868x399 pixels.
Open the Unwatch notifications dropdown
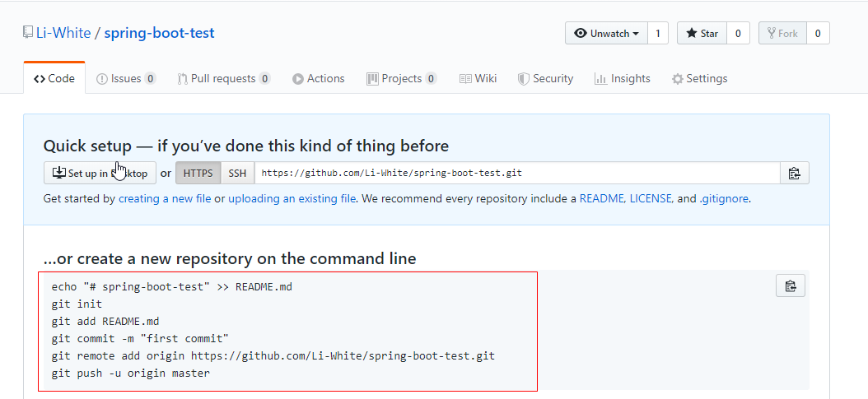(606, 34)
